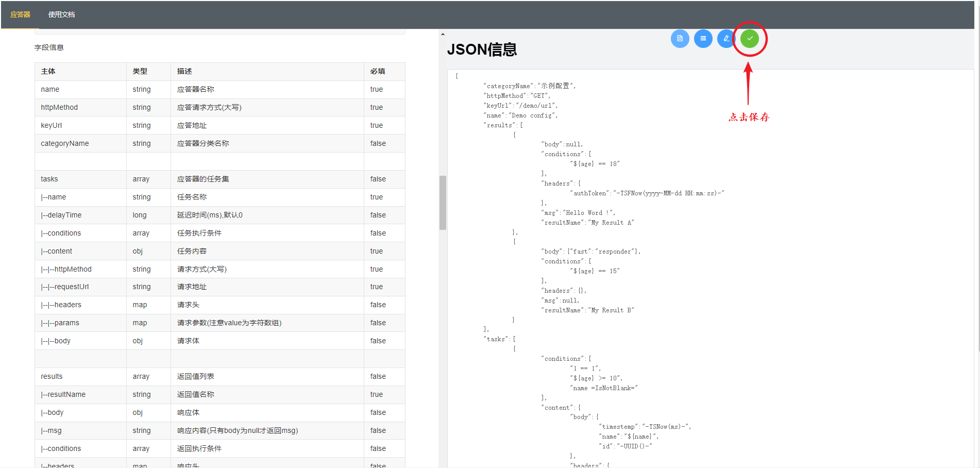This screenshot has height=468, width=980.
Task: Click the '应答请求方式(大写)' description cell
Action: (267, 107)
